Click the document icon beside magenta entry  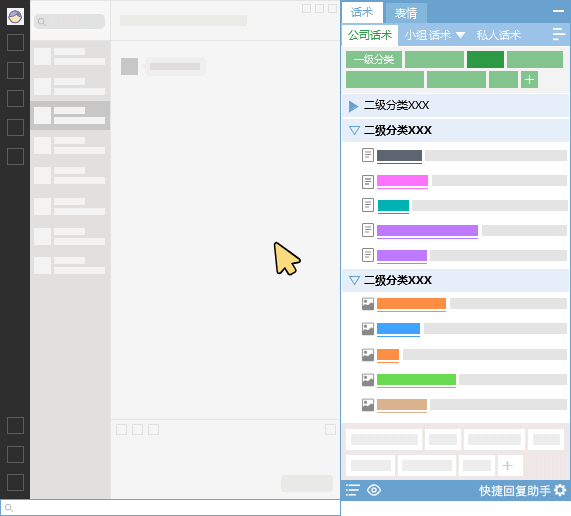368,181
